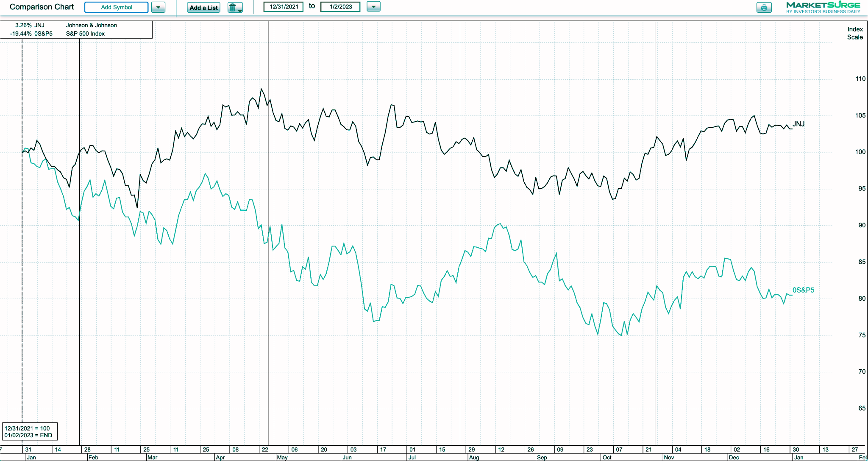This screenshot has width=868, height=461.
Task: Click the JNJ line label
Action: coord(798,124)
